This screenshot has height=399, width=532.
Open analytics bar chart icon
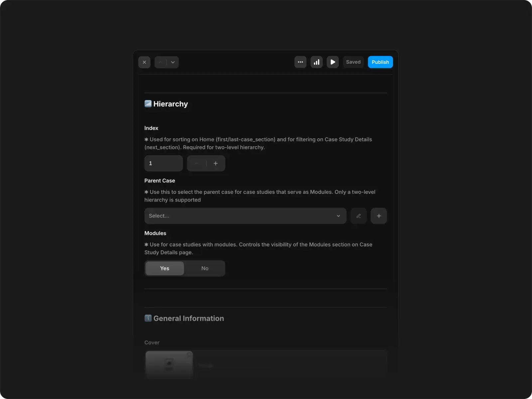317,62
